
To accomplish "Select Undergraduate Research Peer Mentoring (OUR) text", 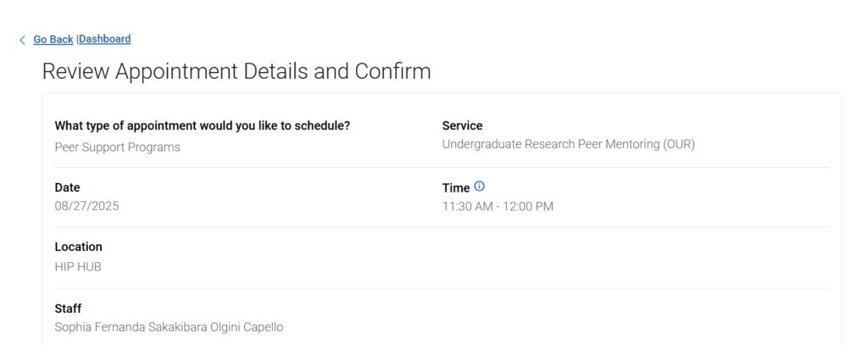I will pyautogui.click(x=569, y=144).
